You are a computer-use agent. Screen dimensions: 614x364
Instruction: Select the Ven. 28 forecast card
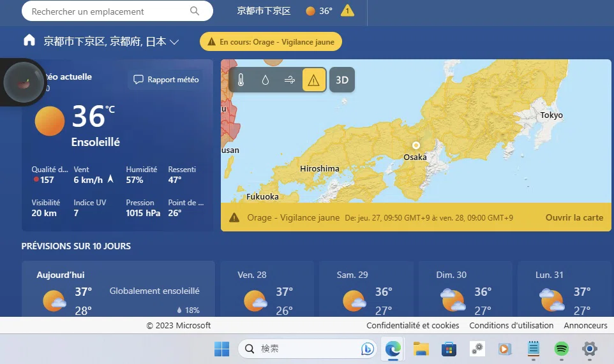tap(267, 289)
